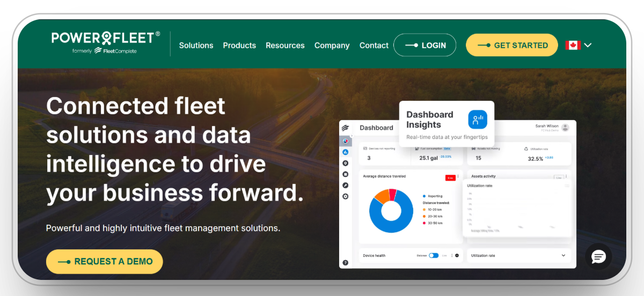The height and width of the screenshot is (296, 644).
Task: Click the LOGIN button
Action: click(425, 45)
